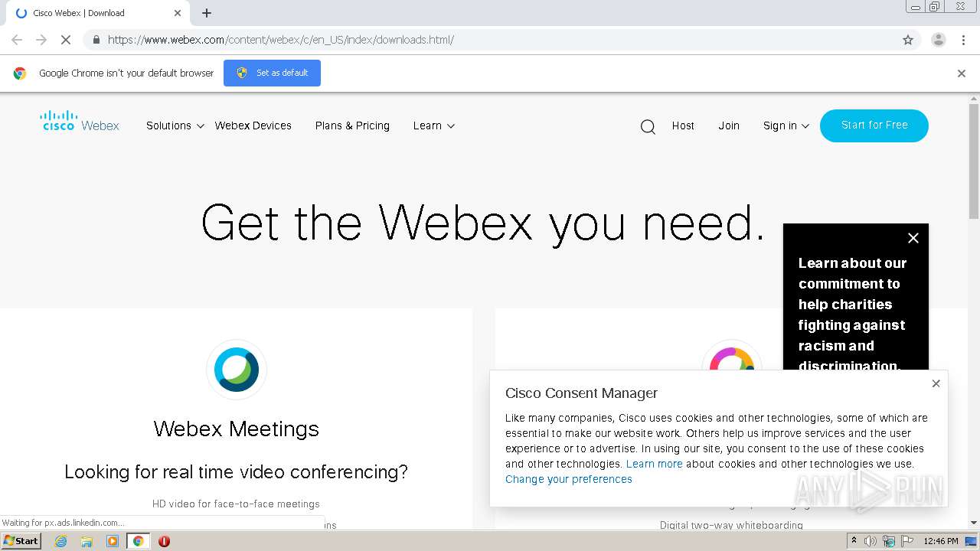View site info via the padlock icon
980x551 pixels.
click(x=96, y=40)
